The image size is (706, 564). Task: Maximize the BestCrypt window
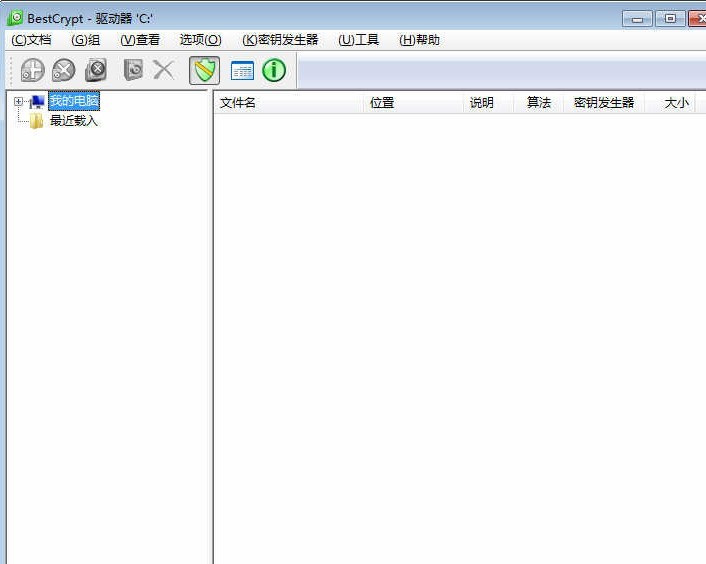pyautogui.click(x=670, y=19)
